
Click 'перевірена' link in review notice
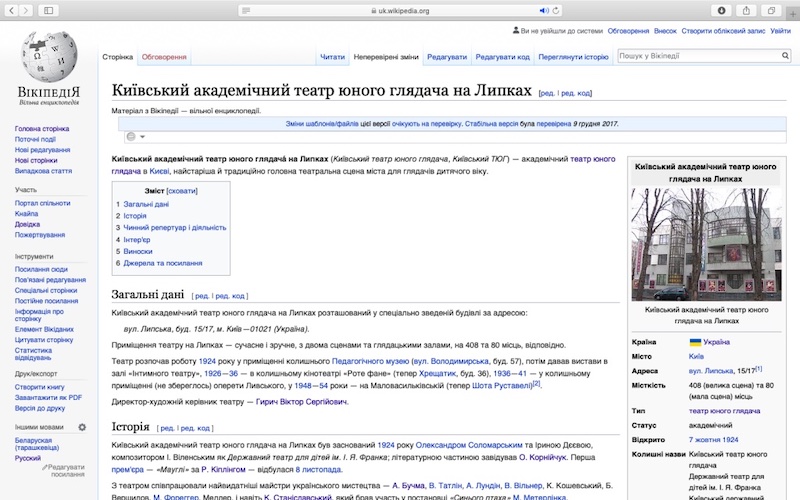[x=554, y=123]
